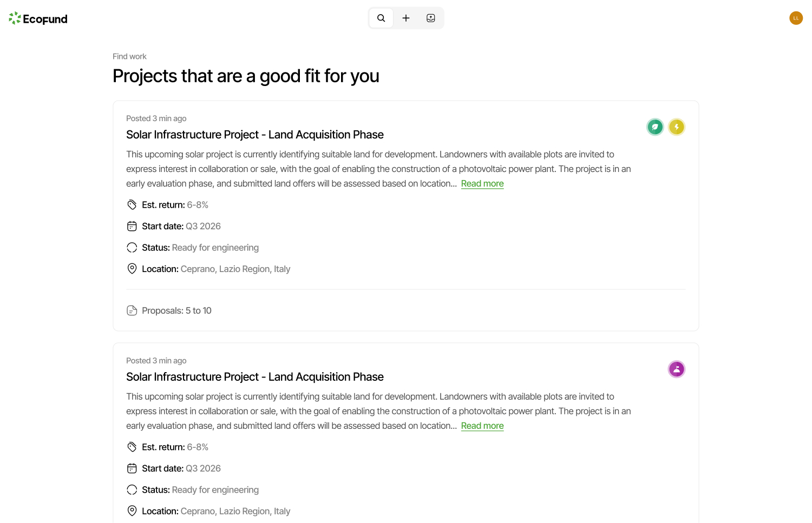Click the Ecofund logo
Screen dimensions: 812x523
(38, 19)
